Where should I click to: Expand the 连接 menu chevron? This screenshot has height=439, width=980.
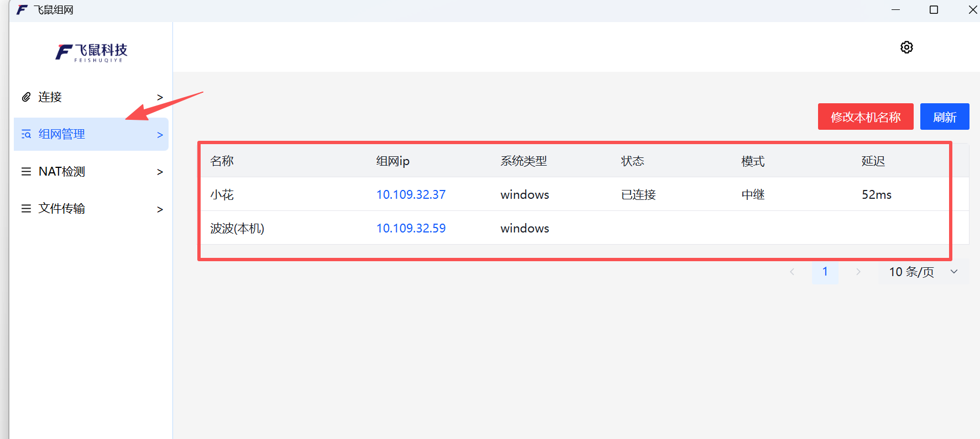coord(160,97)
